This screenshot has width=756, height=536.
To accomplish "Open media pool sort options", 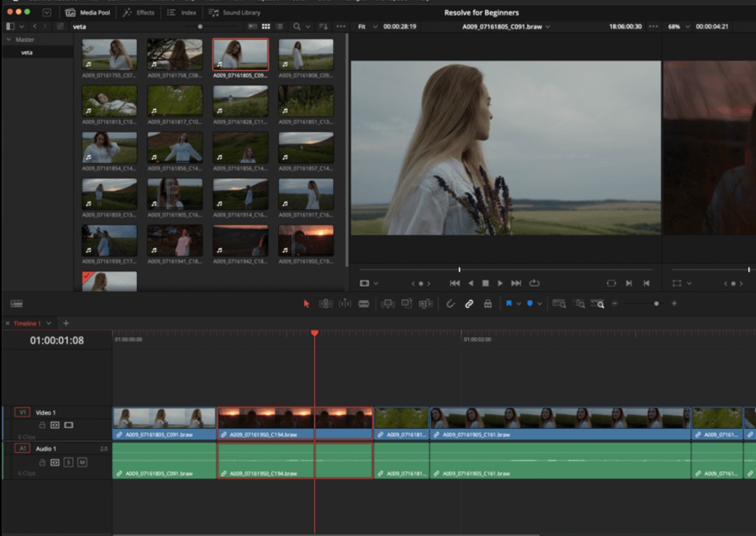I will pyautogui.click(x=323, y=26).
